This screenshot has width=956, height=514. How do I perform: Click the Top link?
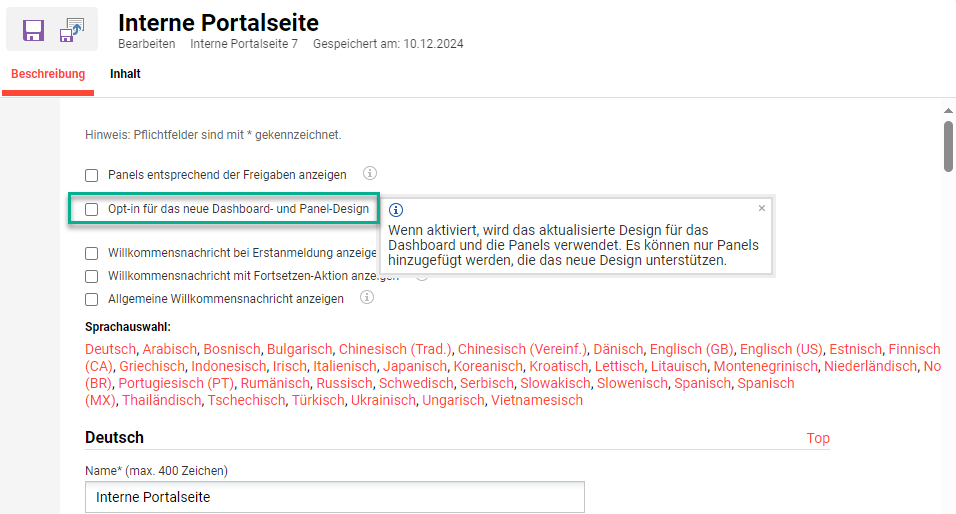817,438
